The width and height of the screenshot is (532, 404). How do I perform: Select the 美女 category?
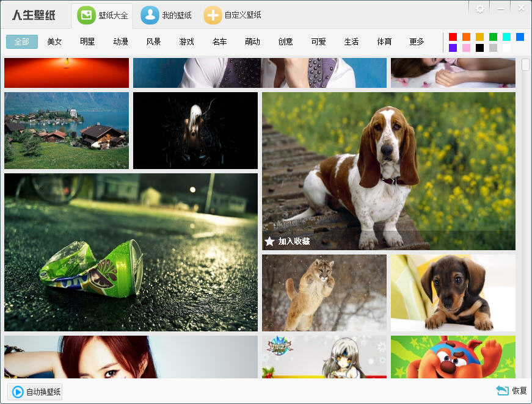[54, 41]
